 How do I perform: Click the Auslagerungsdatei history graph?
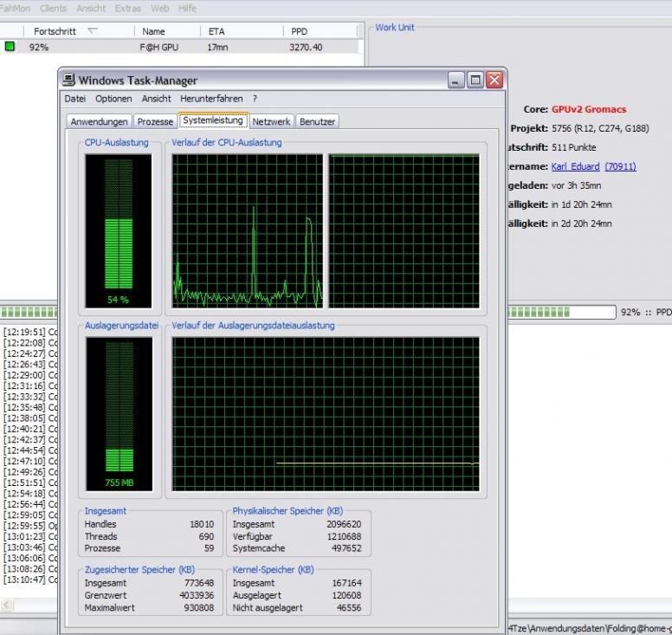pyautogui.click(x=326, y=414)
